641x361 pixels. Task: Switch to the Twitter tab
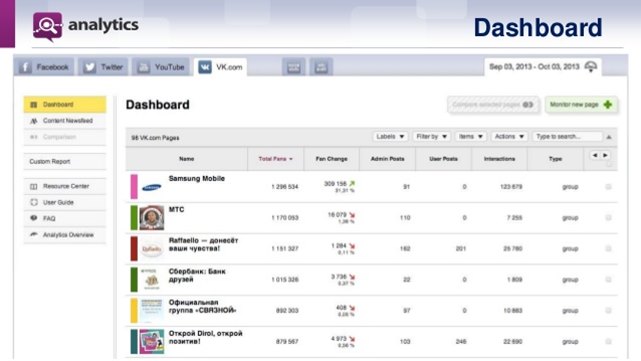click(103, 67)
